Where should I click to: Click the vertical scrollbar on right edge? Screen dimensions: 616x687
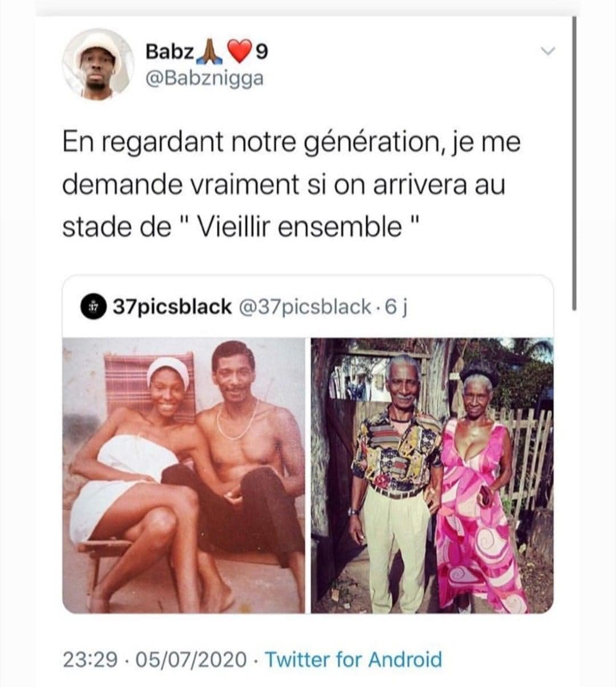coord(574,163)
